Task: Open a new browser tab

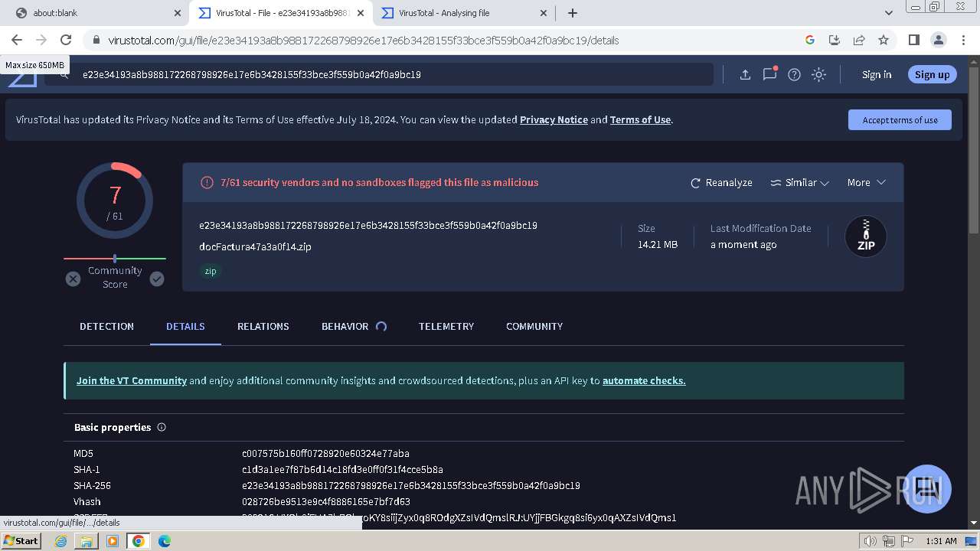Action: coord(573,13)
